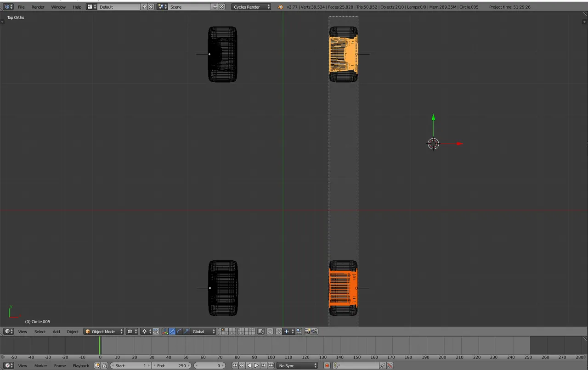
Task: Click the current frame number field
Action: (x=209, y=365)
